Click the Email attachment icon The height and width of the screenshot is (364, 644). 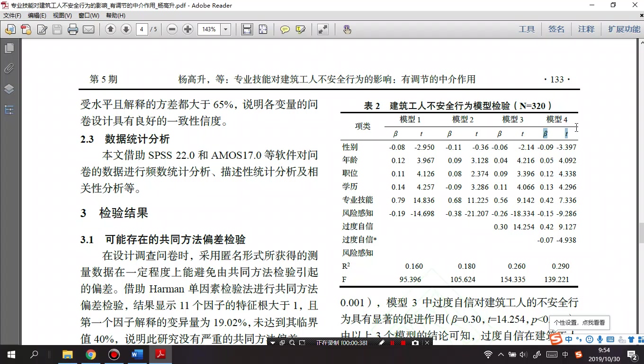(x=89, y=29)
